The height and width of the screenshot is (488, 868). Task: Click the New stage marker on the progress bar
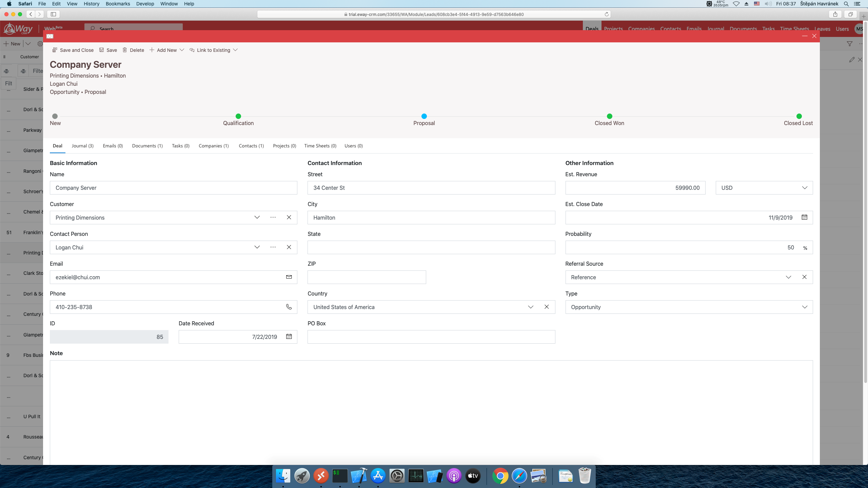[55, 116]
